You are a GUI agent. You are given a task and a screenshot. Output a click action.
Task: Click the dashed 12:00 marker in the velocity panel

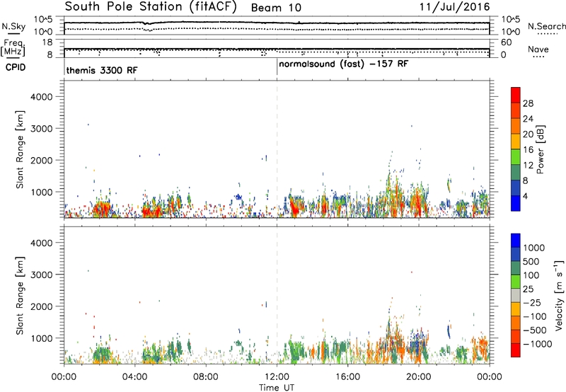tap(277, 295)
